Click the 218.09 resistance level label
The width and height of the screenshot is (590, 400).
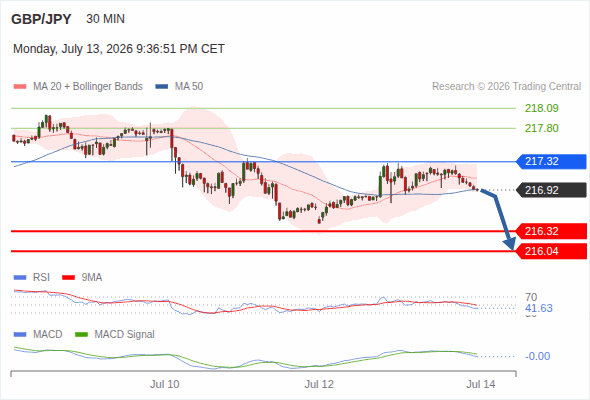pyautogui.click(x=541, y=108)
